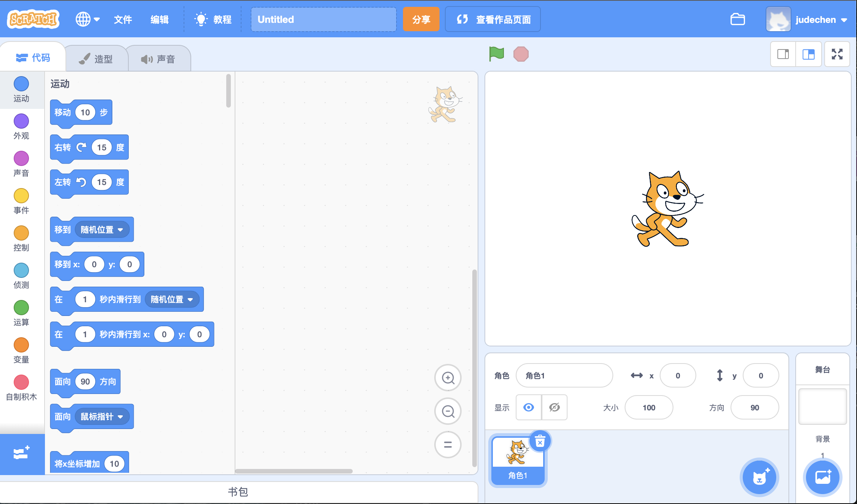This screenshot has width=857, height=504.
Task: Select the 声音 block category circle
Action: coord(21,158)
